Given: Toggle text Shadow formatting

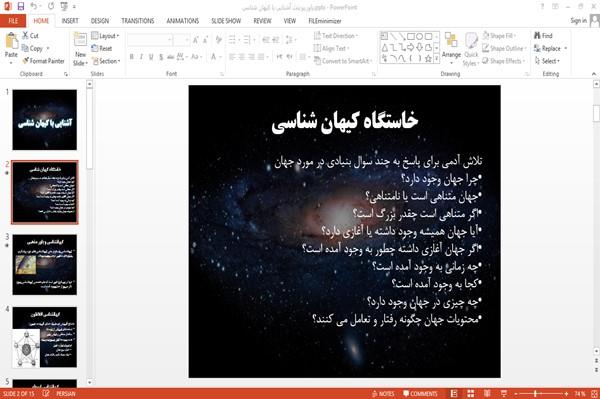Looking at the screenshot, I should (x=161, y=57).
